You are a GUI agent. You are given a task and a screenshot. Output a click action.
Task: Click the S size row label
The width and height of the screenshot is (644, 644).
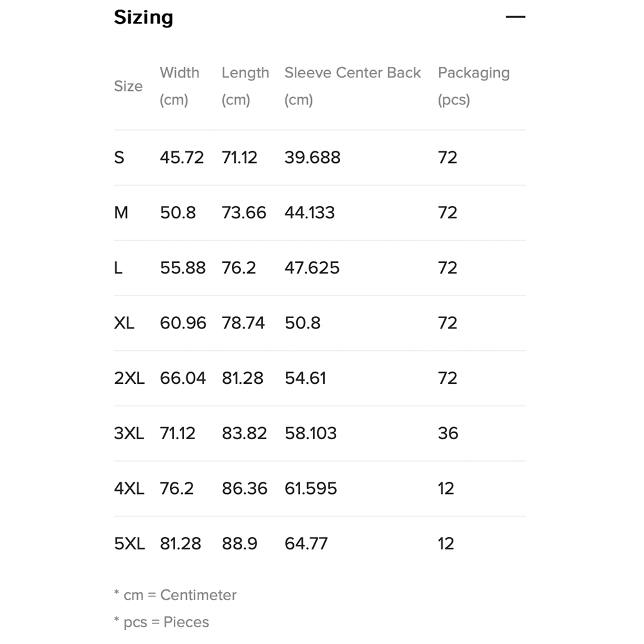click(x=119, y=158)
